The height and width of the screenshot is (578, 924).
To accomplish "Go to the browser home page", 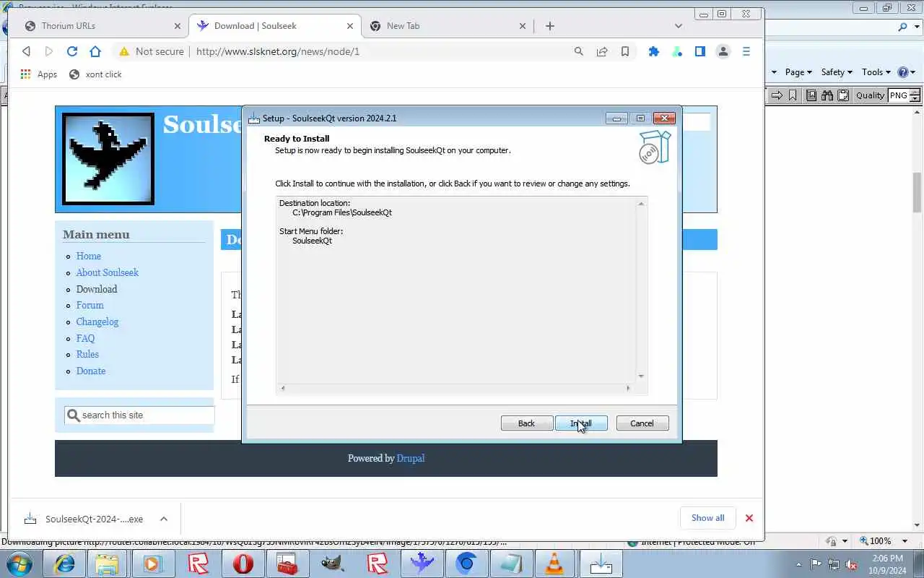I will tap(95, 51).
